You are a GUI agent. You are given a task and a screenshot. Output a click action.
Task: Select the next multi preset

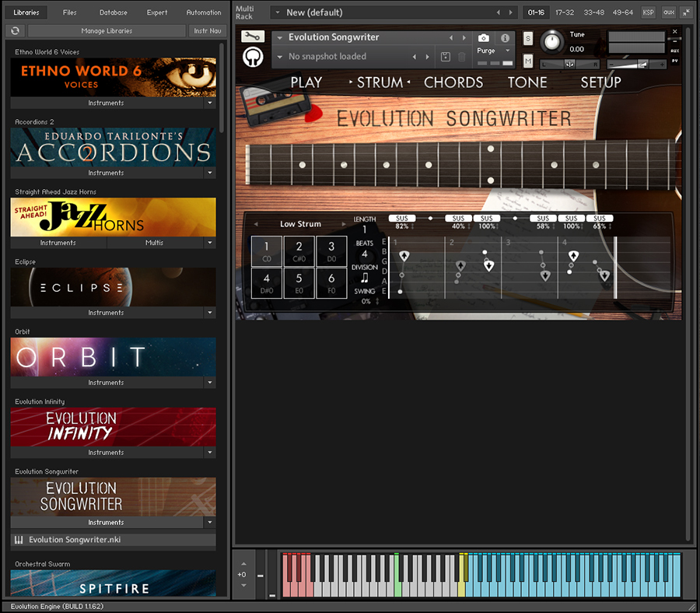[511, 12]
